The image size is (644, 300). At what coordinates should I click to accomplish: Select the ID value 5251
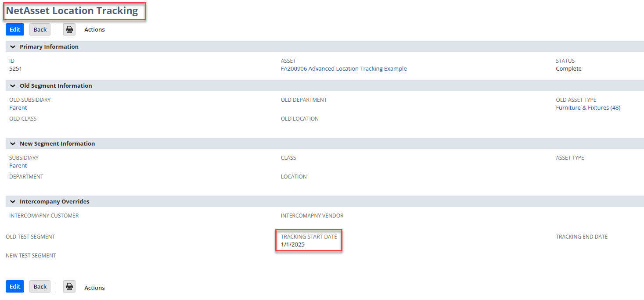[15, 68]
